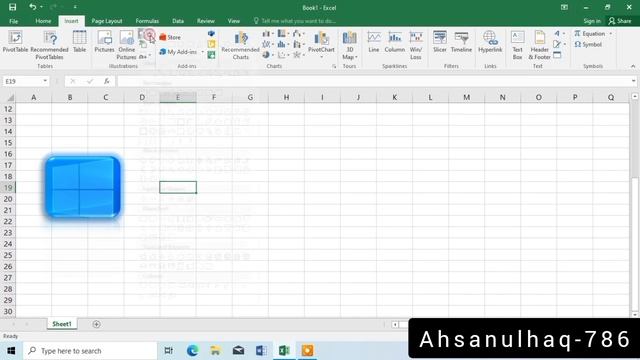Image resolution: width=640 pixels, height=360 pixels.
Task: Open Recommended Charts
Action: 240,45
